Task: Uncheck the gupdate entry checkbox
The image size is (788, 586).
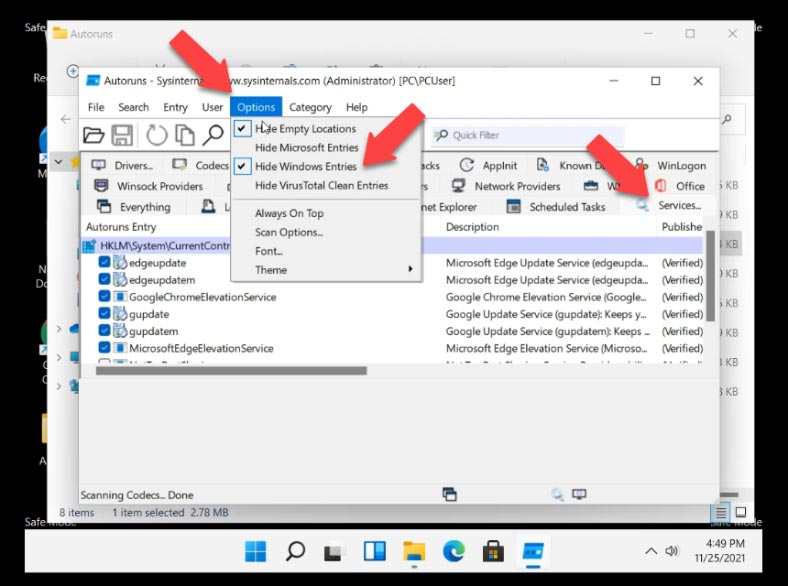Action: pyautogui.click(x=104, y=314)
